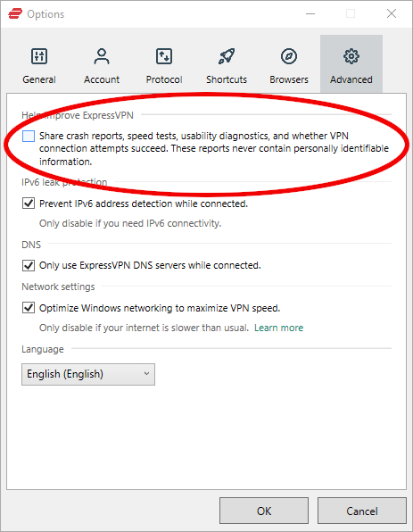
Task: Dismiss dialog with Cancel button
Action: [x=362, y=511]
